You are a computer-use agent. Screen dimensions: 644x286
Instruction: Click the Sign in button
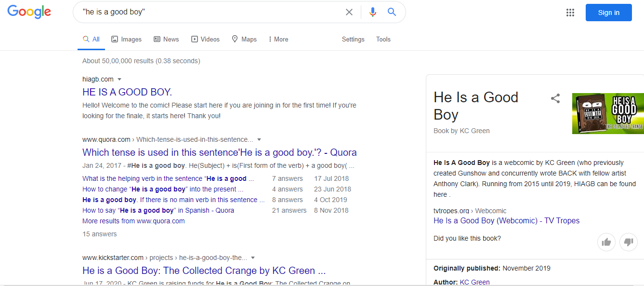608,13
